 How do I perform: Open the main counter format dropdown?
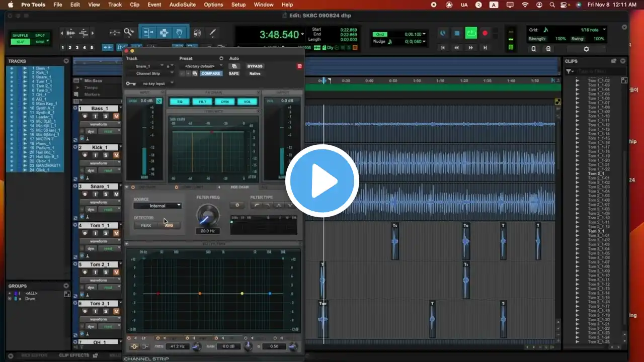pyautogui.click(x=302, y=35)
